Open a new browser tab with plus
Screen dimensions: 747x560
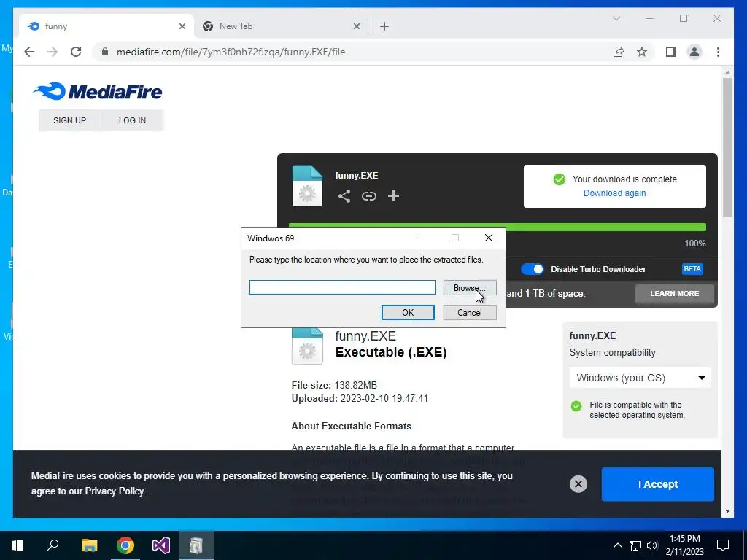point(384,26)
